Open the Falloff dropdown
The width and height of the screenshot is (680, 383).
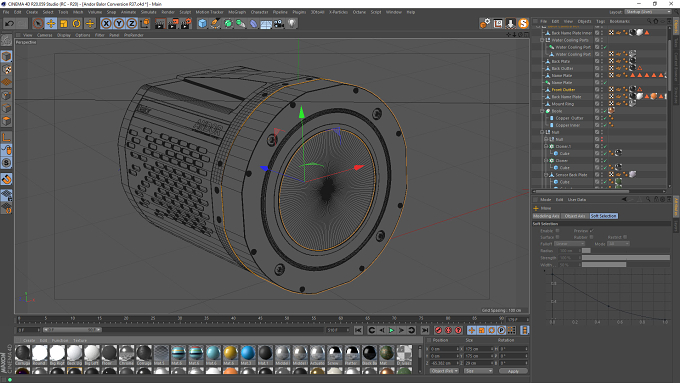(569, 244)
